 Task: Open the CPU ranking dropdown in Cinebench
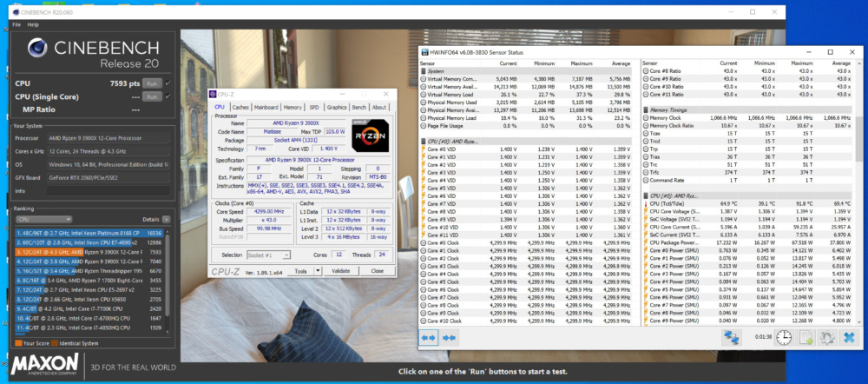click(43, 220)
